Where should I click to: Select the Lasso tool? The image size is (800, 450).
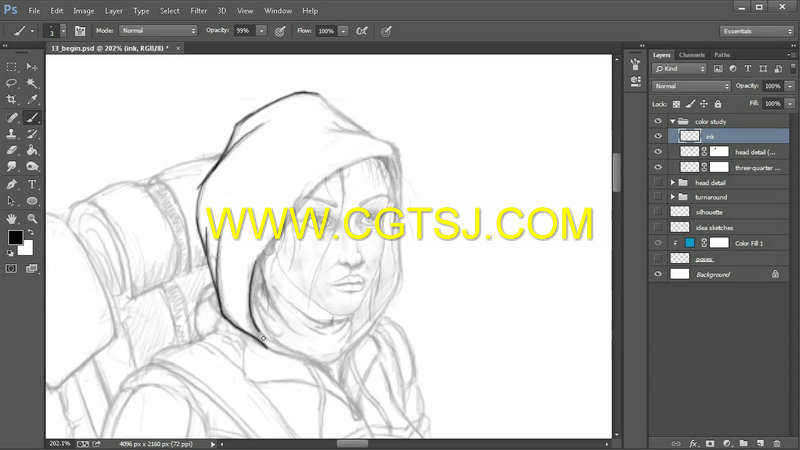point(11,83)
